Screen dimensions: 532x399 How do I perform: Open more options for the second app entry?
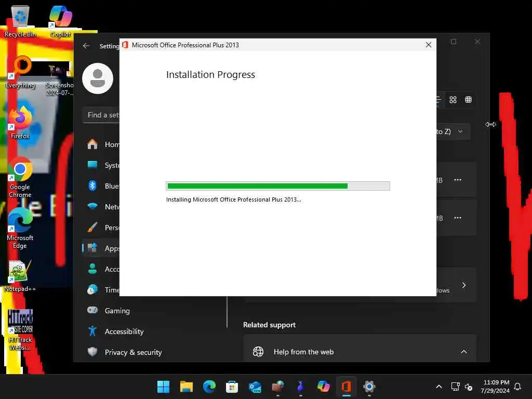coord(458,218)
